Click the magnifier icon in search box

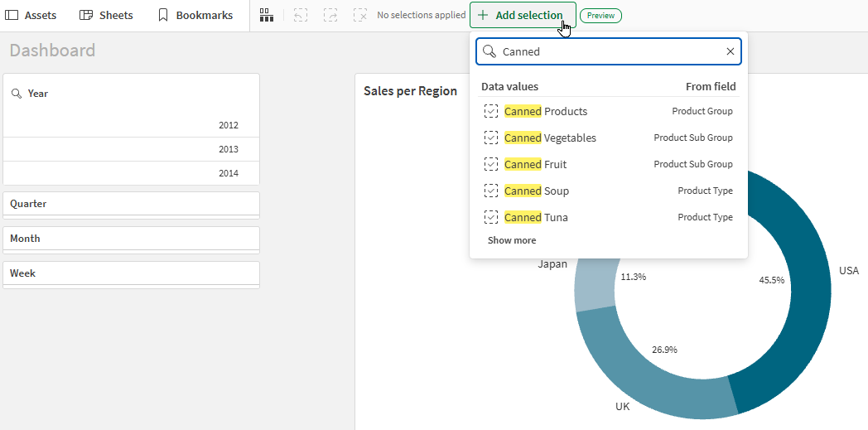[489, 51]
